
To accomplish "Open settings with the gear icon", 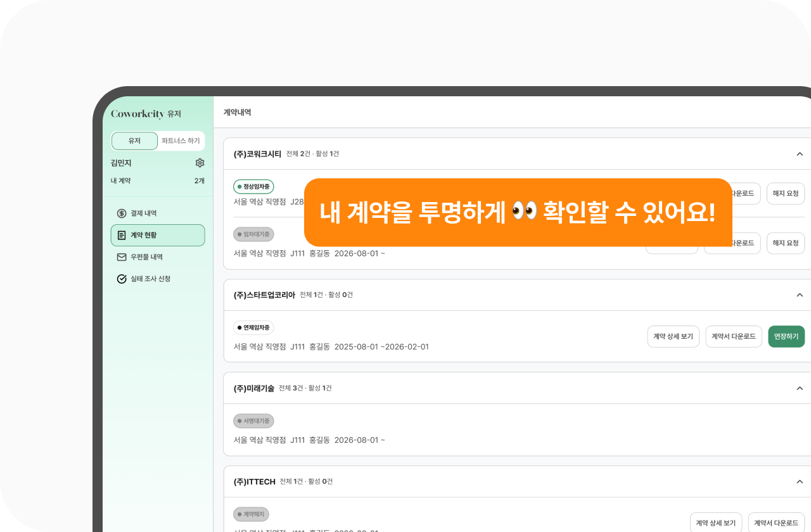I will click(200, 163).
